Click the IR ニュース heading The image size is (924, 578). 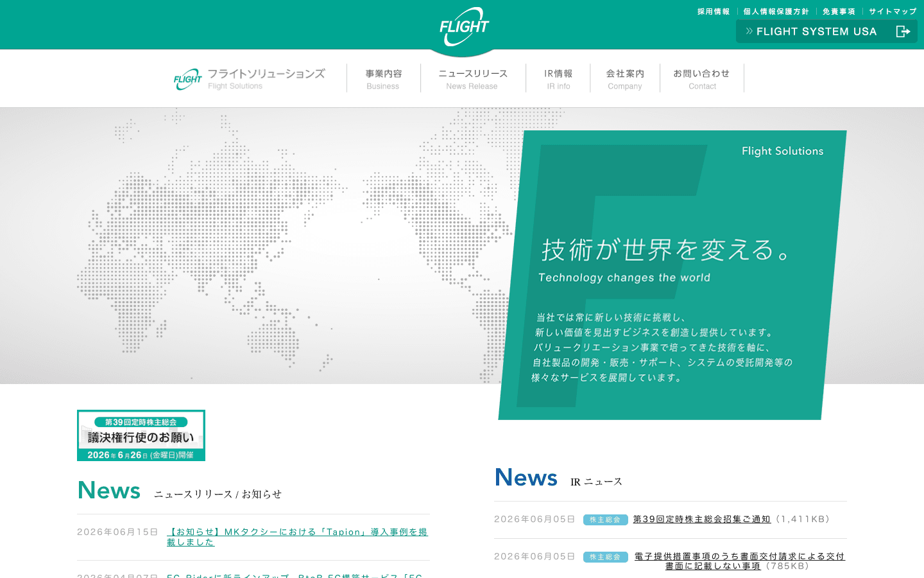(x=596, y=482)
